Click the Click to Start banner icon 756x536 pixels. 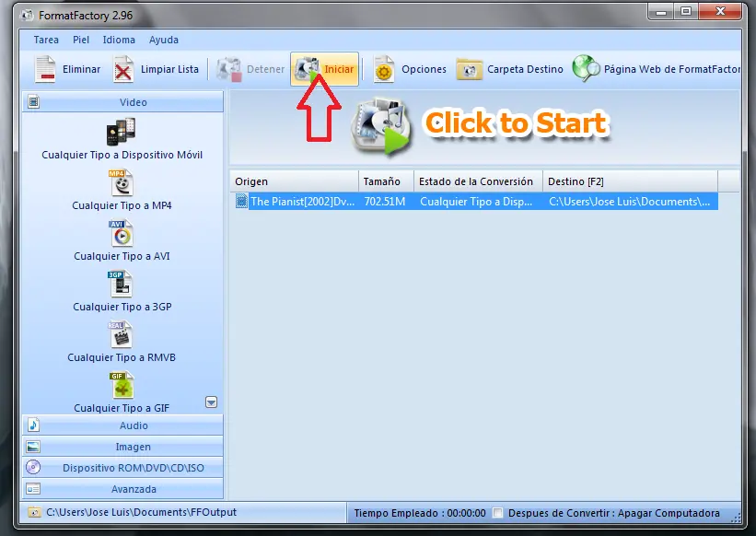[383, 126]
